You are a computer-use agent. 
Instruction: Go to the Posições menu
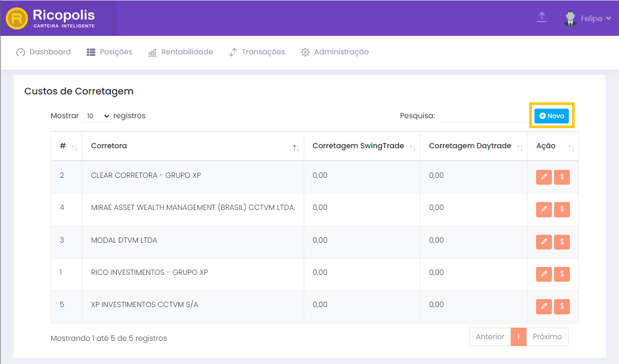tap(109, 52)
